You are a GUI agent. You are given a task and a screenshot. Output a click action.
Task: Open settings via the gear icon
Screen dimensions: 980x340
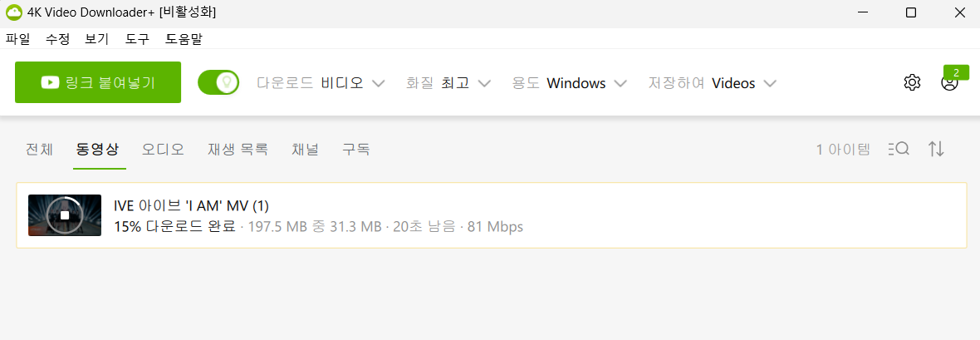click(x=913, y=82)
